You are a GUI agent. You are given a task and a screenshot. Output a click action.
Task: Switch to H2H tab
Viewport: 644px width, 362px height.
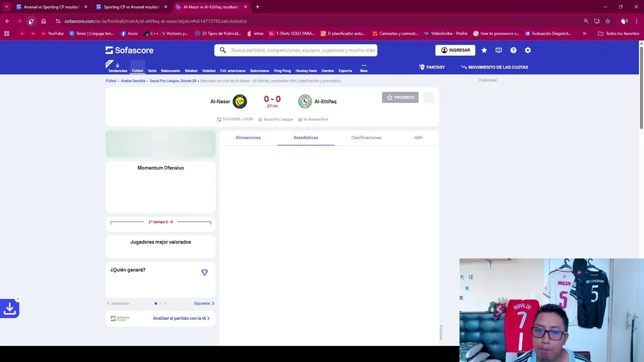click(418, 138)
